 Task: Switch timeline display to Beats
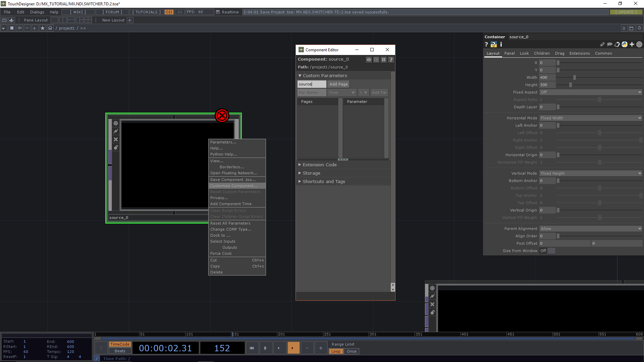120,351
